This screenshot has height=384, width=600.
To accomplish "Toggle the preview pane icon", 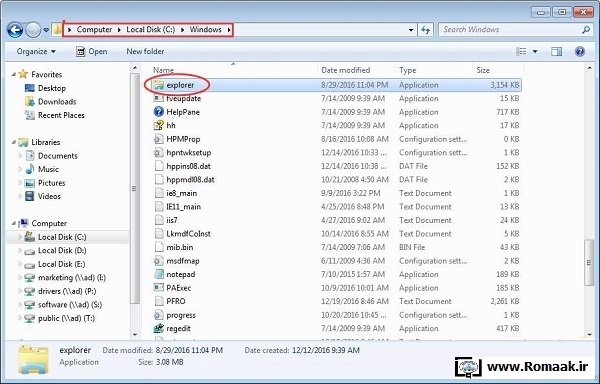I will tap(556, 51).
